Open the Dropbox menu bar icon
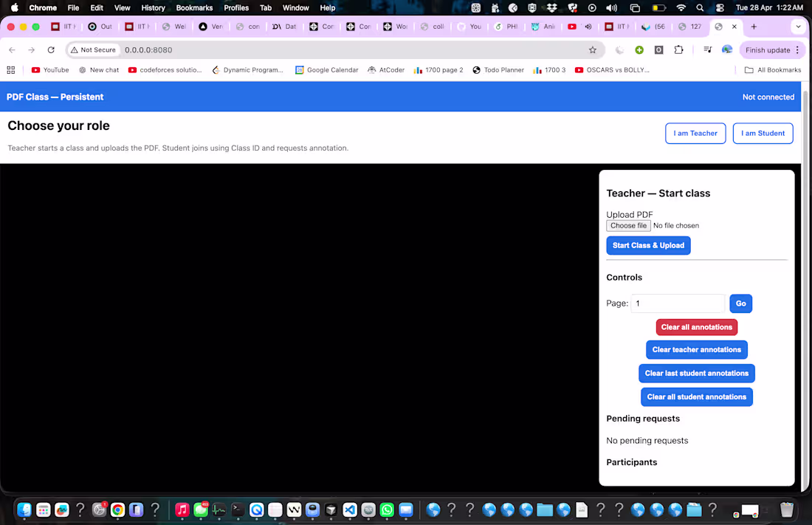The image size is (812, 525). [x=551, y=8]
